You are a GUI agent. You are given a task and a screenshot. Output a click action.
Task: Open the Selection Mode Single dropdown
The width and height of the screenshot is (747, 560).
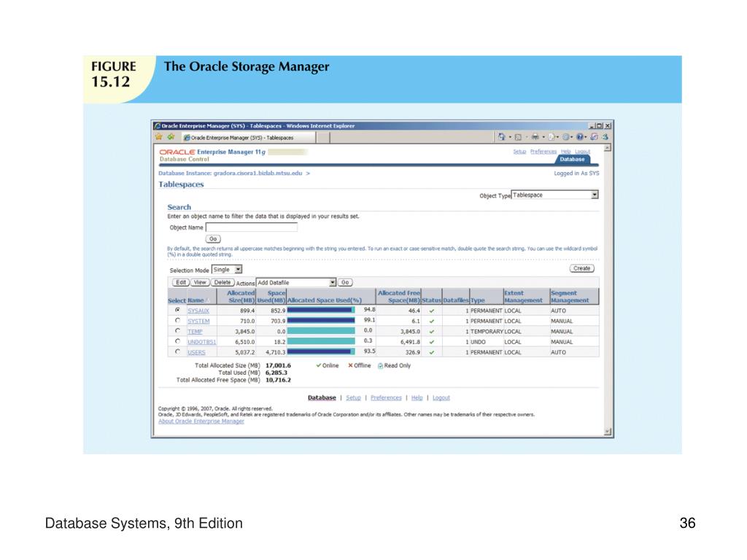coord(227,270)
